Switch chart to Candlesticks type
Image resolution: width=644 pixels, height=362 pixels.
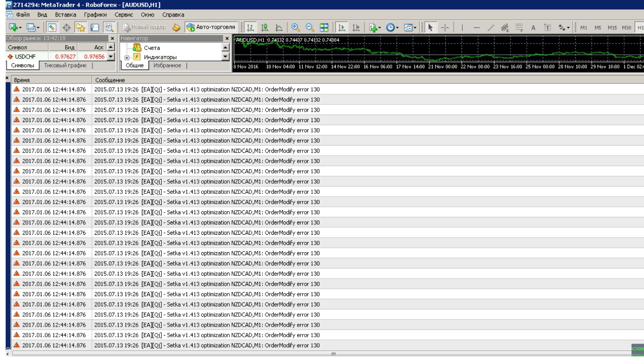pos(264,27)
